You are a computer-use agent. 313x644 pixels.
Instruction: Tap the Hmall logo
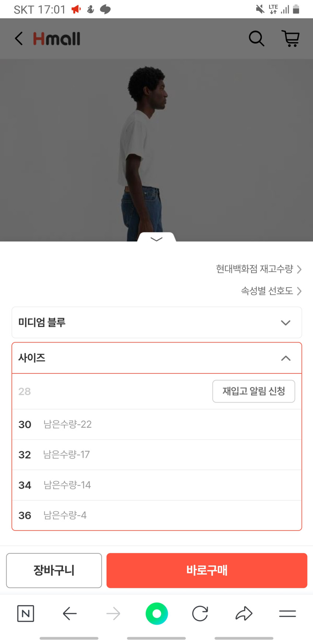click(x=57, y=39)
